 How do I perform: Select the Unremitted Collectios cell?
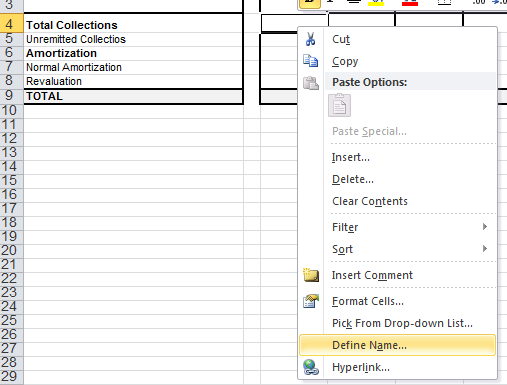(x=133, y=39)
